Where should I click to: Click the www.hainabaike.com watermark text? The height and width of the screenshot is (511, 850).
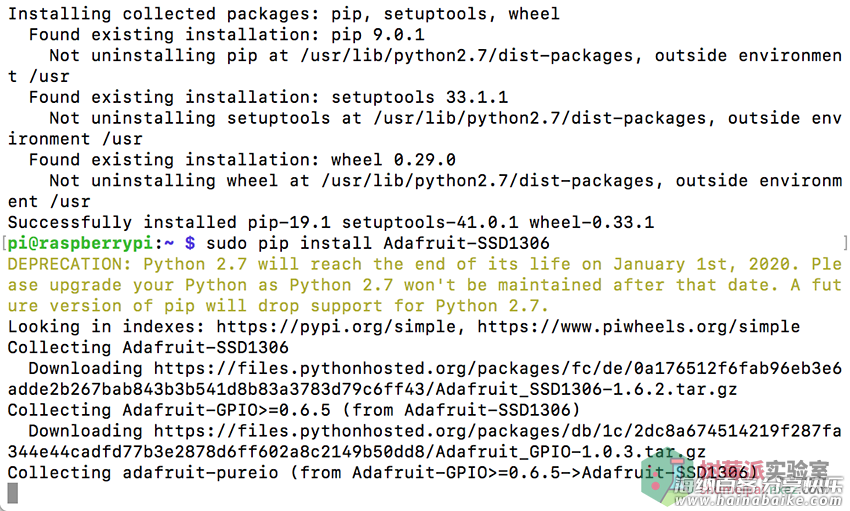pos(758,501)
